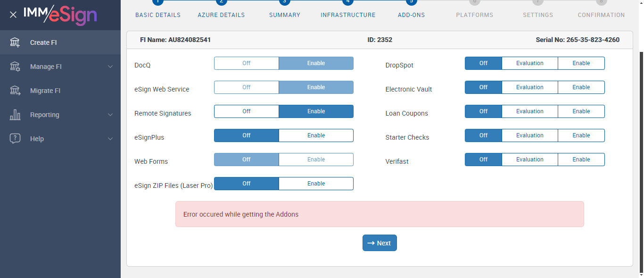
Task: Enable the eSignPlus add-on
Action: pos(316,135)
